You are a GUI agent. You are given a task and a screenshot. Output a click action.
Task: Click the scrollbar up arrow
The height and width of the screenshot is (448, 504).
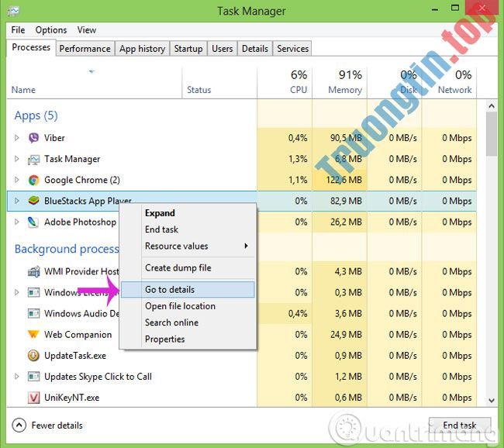pyautogui.click(x=492, y=105)
